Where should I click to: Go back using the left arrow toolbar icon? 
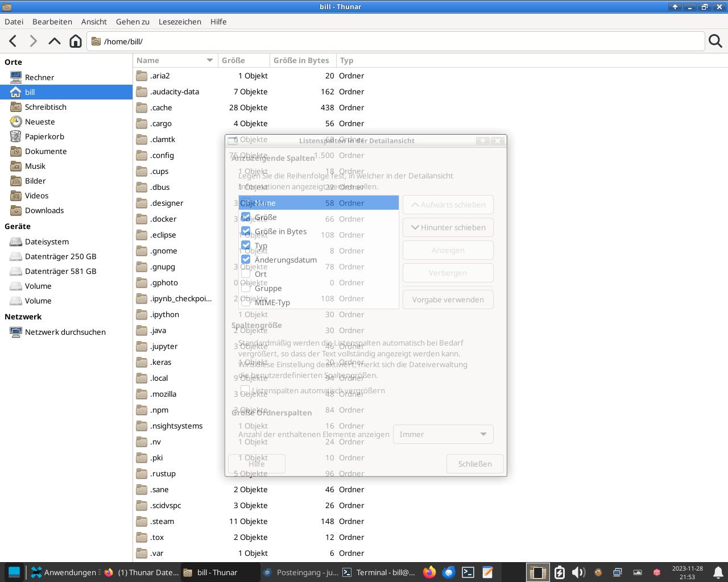click(13, 41)
